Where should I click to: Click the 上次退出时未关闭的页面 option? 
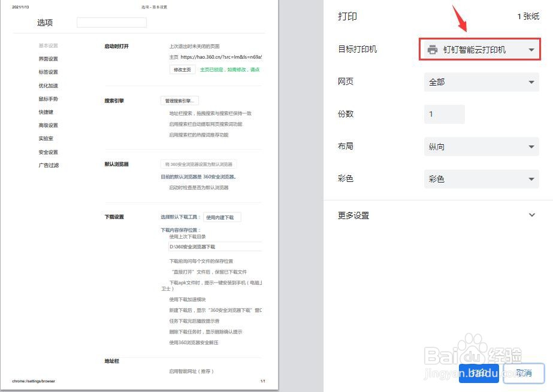(194, 46)
